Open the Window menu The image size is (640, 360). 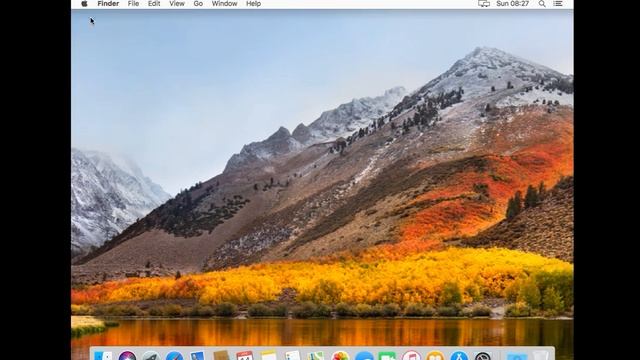(224, 4)
